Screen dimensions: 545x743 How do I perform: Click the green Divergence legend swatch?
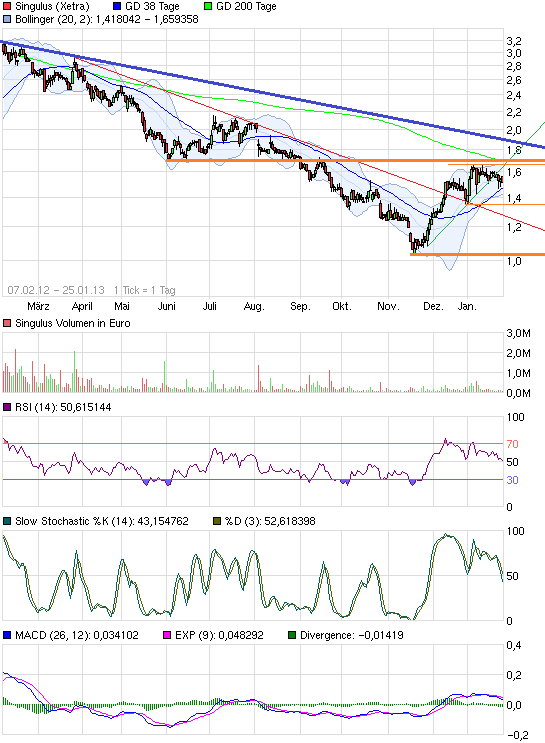pos(292,635)
